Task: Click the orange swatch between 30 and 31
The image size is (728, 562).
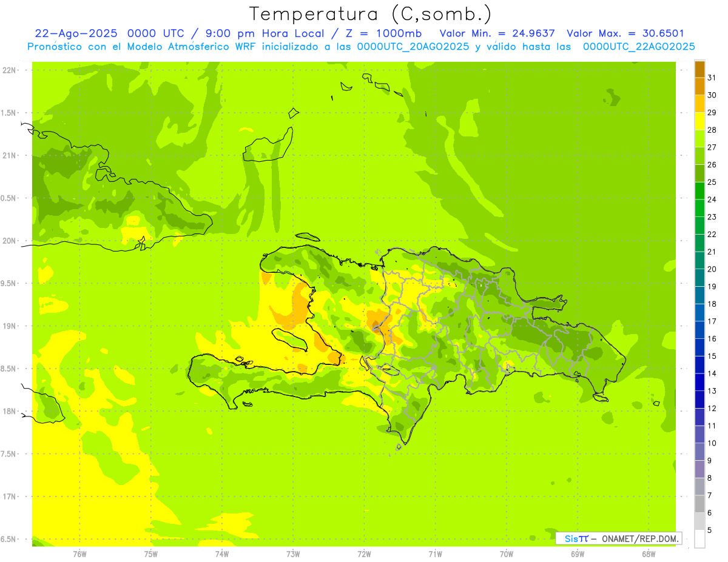Action: click(x=699, y=86)
